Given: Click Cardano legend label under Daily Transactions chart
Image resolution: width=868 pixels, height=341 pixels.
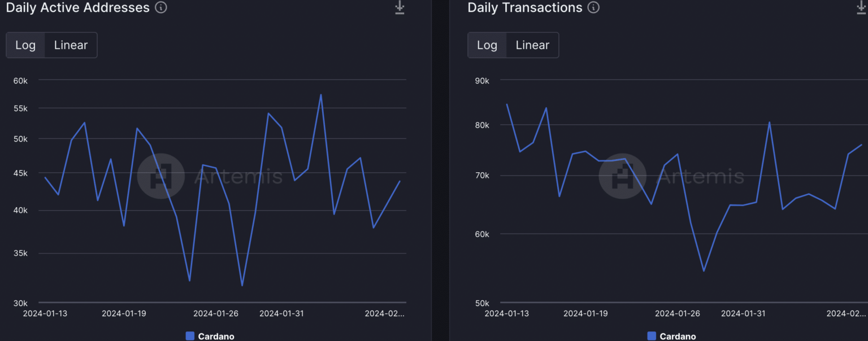Looking at the screenshot, I should 678,336.
